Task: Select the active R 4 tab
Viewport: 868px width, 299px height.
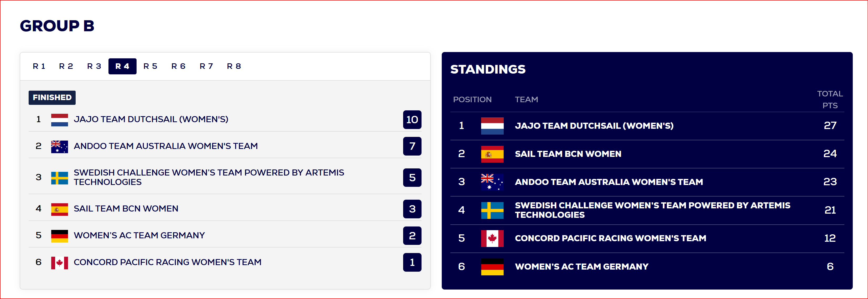Action: pos(122,66)
